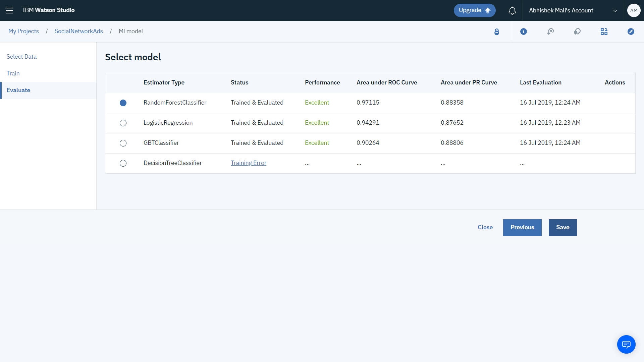Viewport: 644px width, 362px height.
Task: Click ROC value 0.97115
Action: pos(368,103)
